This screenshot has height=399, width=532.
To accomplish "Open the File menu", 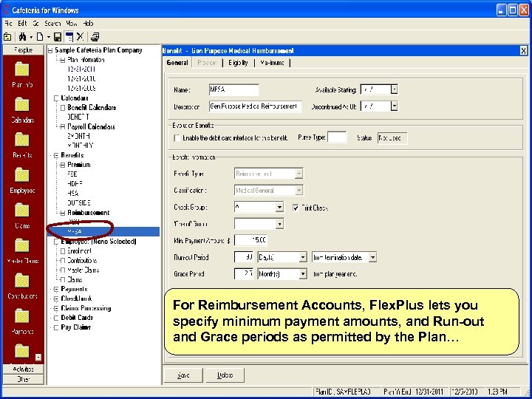I will tap(8, 24).
